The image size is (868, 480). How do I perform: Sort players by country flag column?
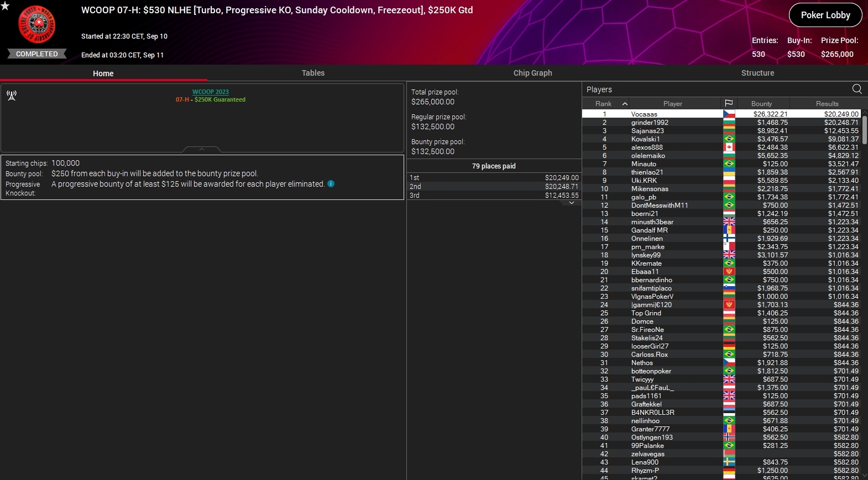coord(729,103)
